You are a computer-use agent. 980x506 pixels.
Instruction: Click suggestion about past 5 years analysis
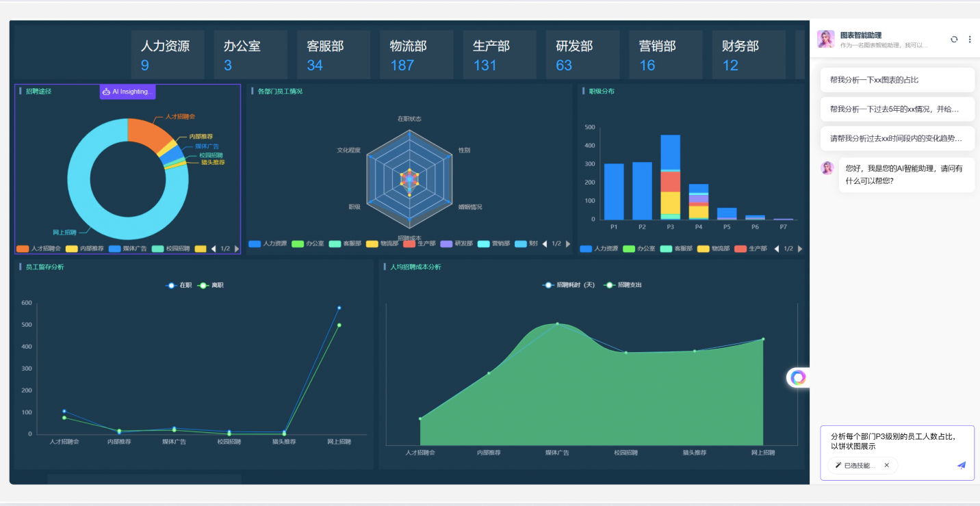tap(897, 109)
